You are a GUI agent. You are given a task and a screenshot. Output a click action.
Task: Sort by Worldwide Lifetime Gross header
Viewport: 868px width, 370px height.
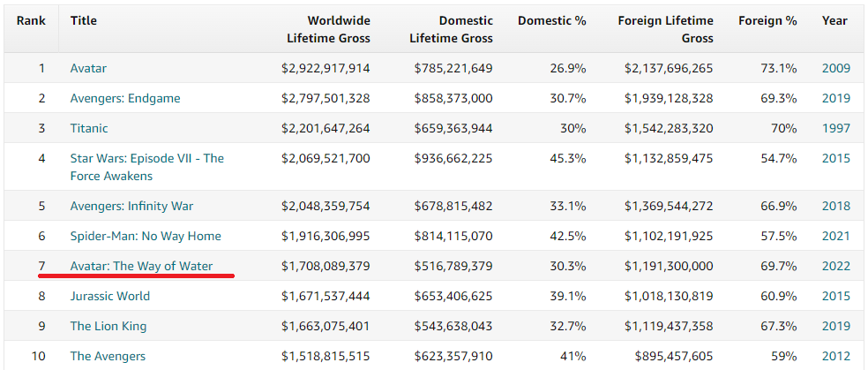(328, 29)
